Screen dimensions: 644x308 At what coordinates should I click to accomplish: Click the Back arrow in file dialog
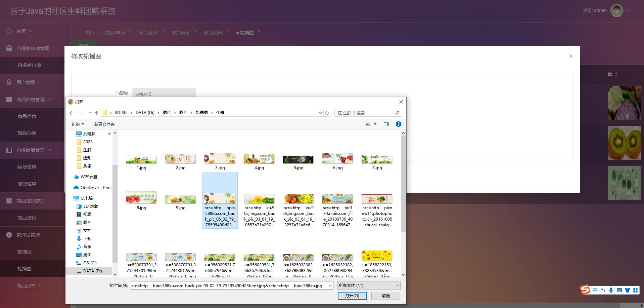[72, 113]
